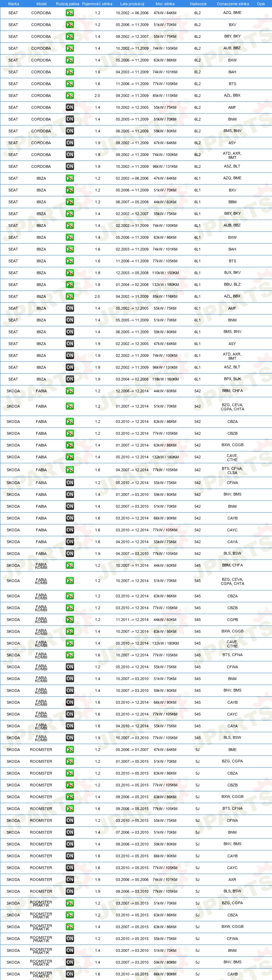
Task: Click production years '04.2002 -> 11.2009'
Action: pyautogui.click(x=132, y=296)
